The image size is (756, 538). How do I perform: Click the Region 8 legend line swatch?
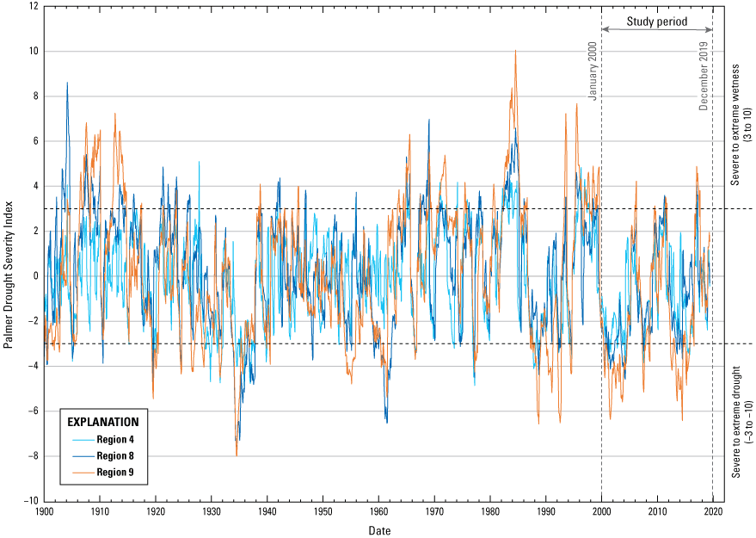[x=79, y=455]
